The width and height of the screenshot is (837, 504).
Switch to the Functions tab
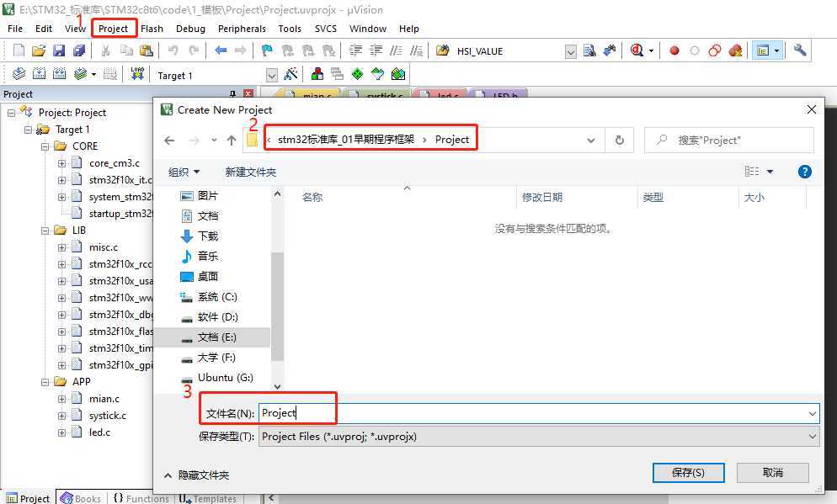click(x=141, y=498)
